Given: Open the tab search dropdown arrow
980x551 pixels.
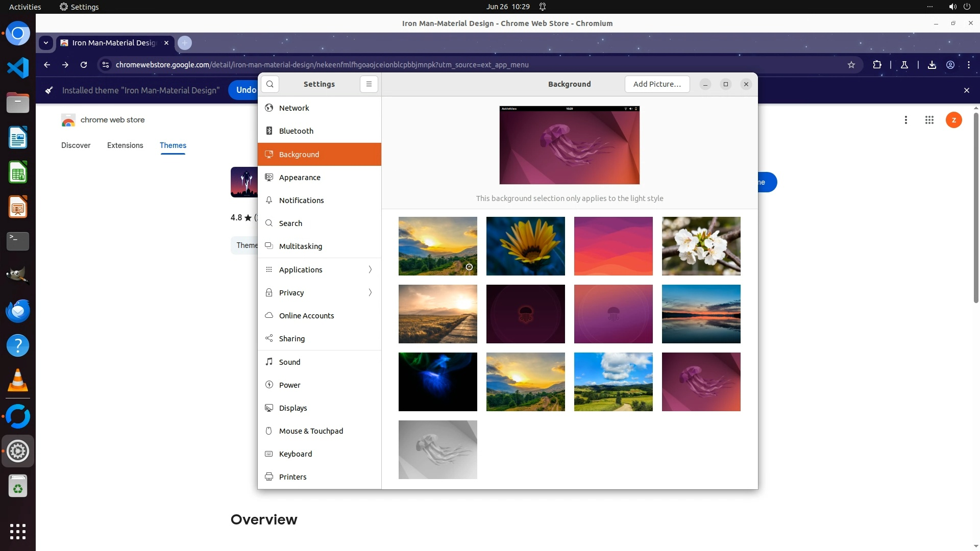Looking at the screenshot, I should coord(46,43).
